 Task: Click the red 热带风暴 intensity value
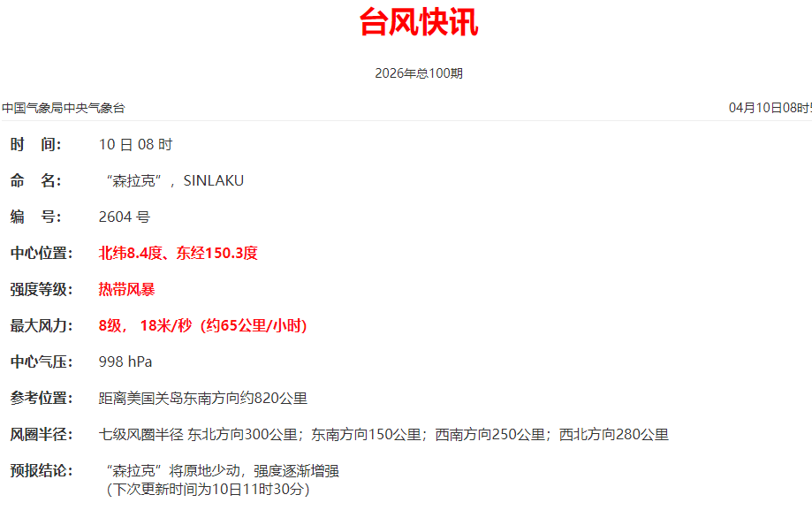pos(126,289)
